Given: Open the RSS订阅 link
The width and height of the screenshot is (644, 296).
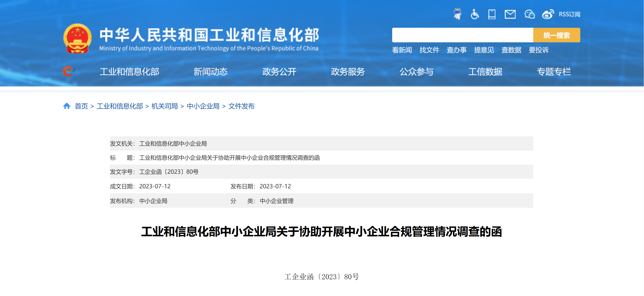Looking at the screenshot, I should click(569, 14).
